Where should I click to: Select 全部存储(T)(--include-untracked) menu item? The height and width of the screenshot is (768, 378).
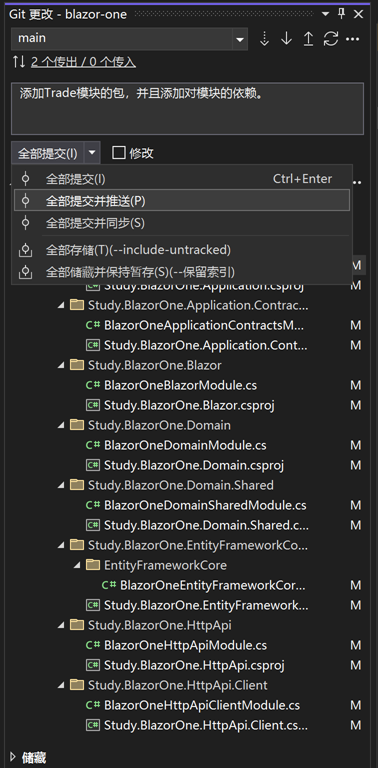tap(182, 250)
